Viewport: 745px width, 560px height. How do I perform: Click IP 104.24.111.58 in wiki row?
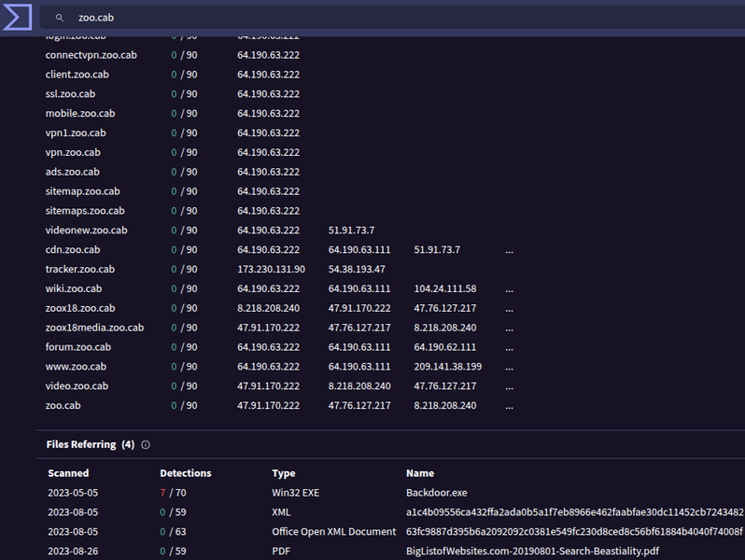click(x=444, y=288)
